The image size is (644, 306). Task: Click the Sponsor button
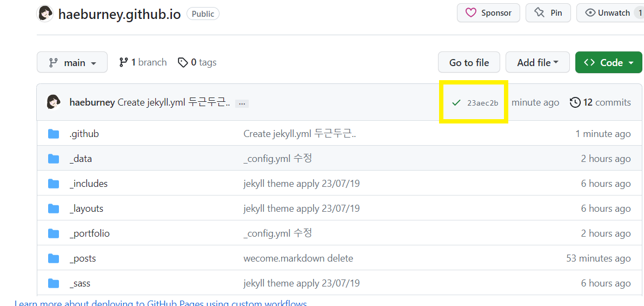pyautogui.click(x=488, y=13)
